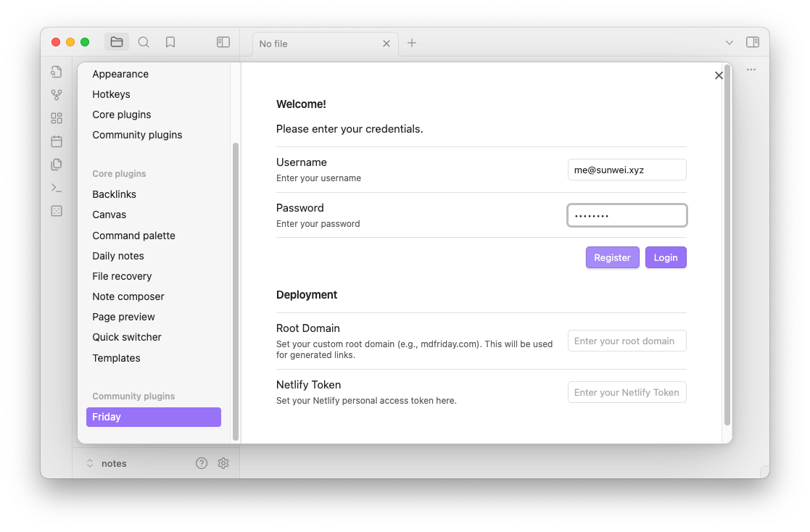The image size is (810, 532).
Task: Select the No file tab
Action: coord(326,44)
